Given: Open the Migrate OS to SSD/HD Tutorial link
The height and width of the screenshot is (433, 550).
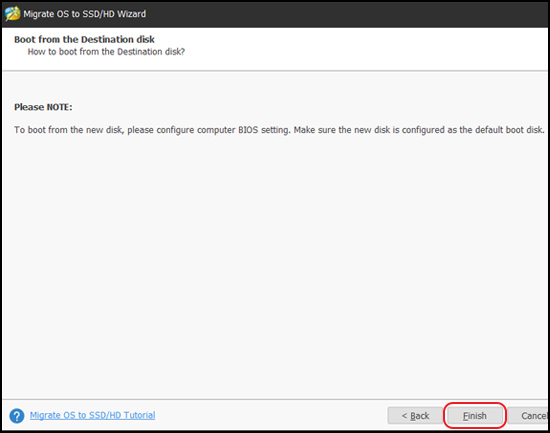Looking at the screenshot, I should point(92,415).
